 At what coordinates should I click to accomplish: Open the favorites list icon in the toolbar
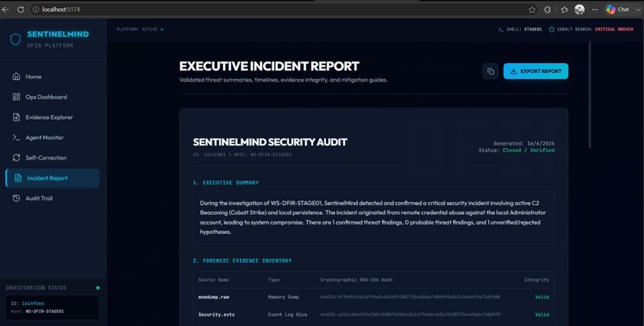click(564, 10)
